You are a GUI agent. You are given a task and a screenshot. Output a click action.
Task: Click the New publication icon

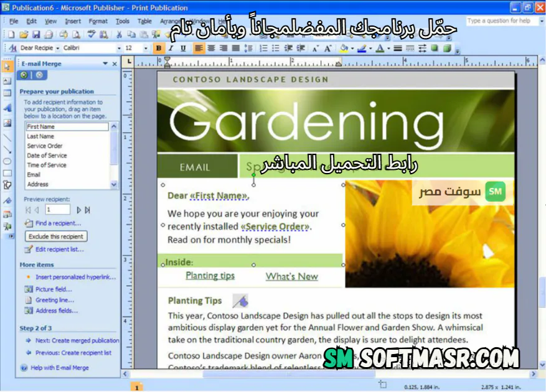[11, 34]
